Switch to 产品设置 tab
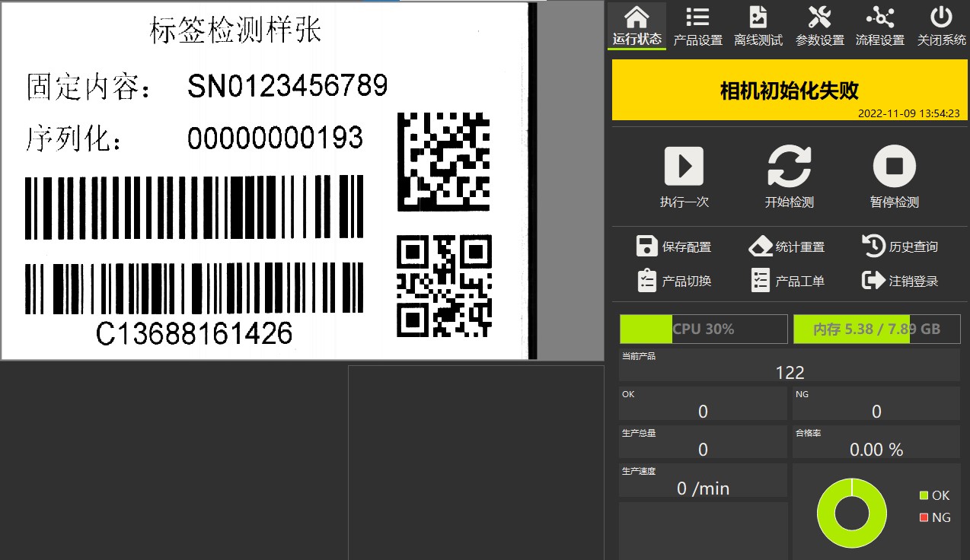 [x=697, y=26]
